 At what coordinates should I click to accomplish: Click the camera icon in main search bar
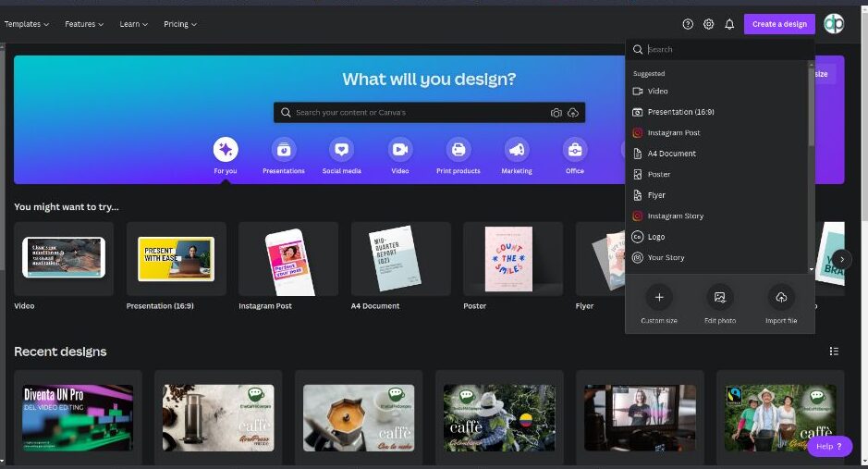click(556, 113)
